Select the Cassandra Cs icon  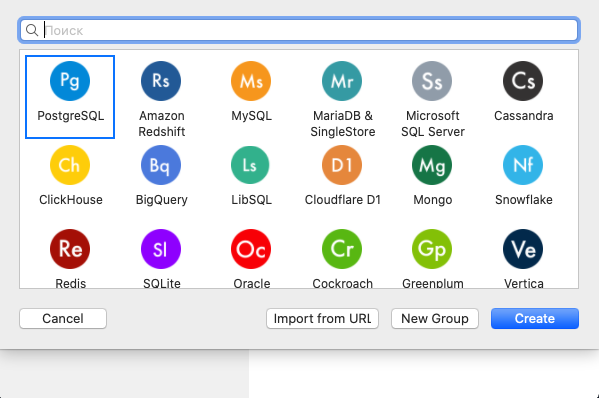(x=523, y=81)
